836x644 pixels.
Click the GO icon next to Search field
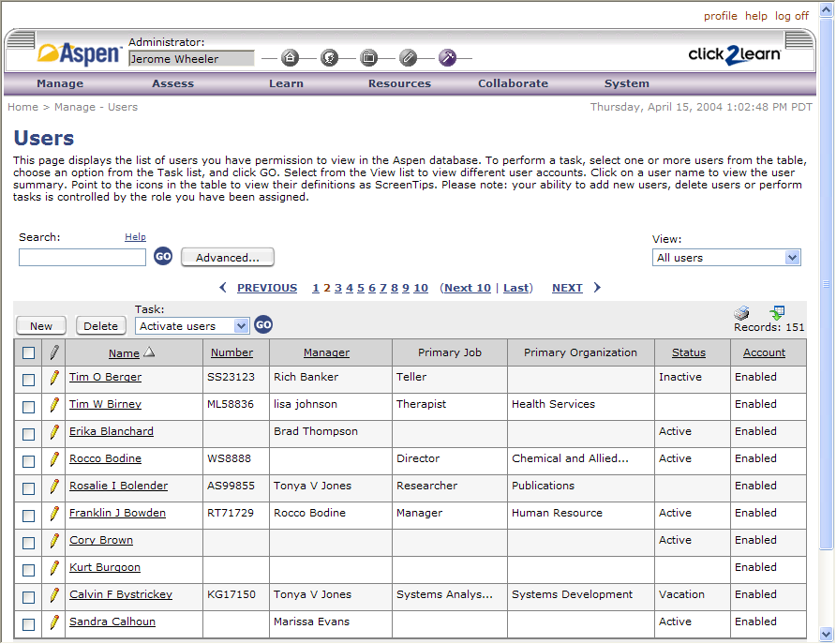163,257
